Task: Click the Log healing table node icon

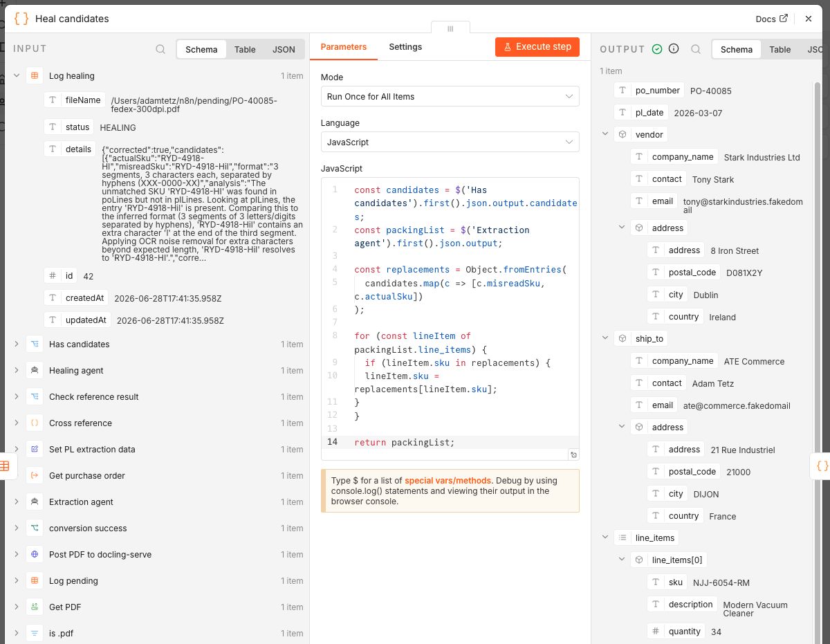Action: [x=35, y=76]
